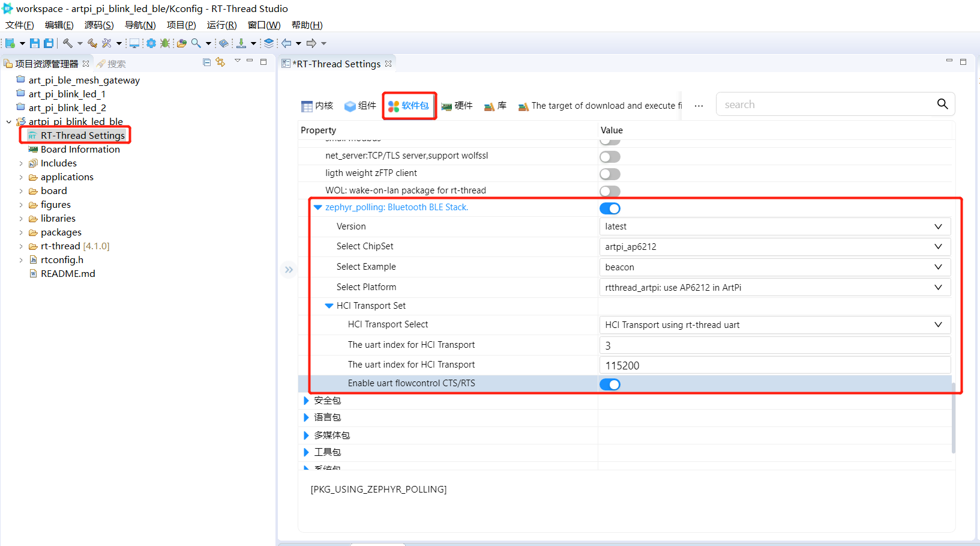Collapse the HCI Transport Set node

(329, 306)
